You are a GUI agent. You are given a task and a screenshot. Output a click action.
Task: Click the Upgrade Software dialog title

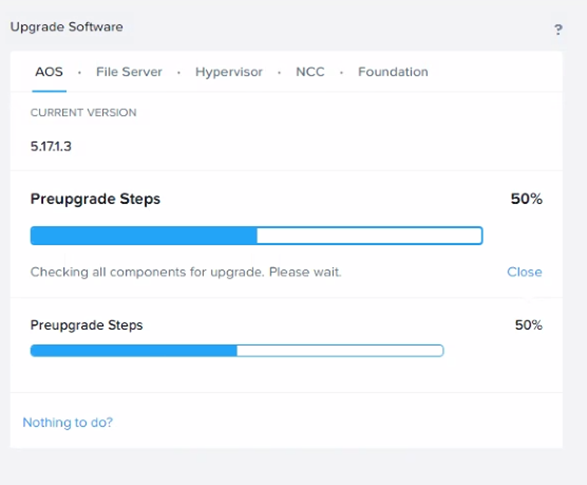(x=67, y=27)
